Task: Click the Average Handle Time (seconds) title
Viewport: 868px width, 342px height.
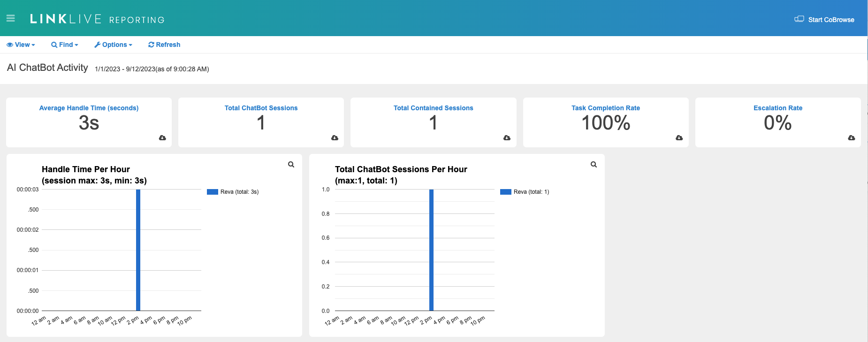Action: [89, 108]
